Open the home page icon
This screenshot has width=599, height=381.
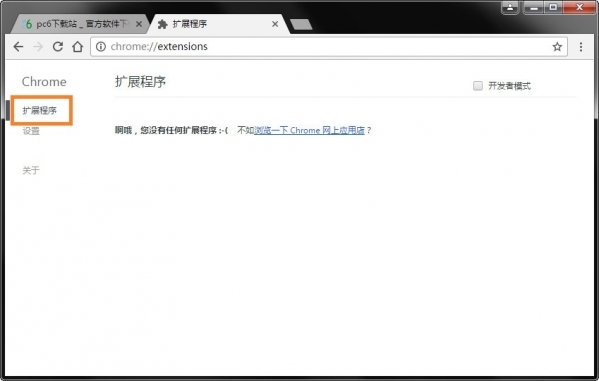click(x=78, y=47)
